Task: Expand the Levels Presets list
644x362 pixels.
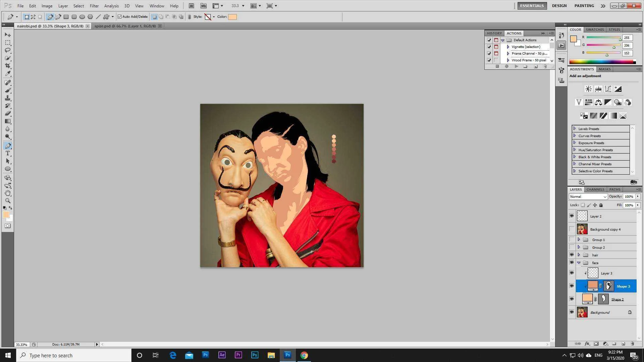Action: [574, 129]
